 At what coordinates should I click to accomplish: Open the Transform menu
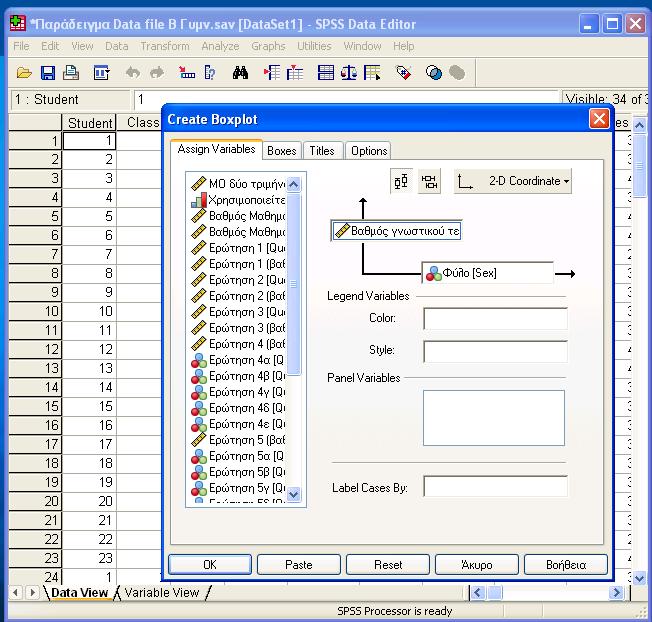tap(165, 46)
